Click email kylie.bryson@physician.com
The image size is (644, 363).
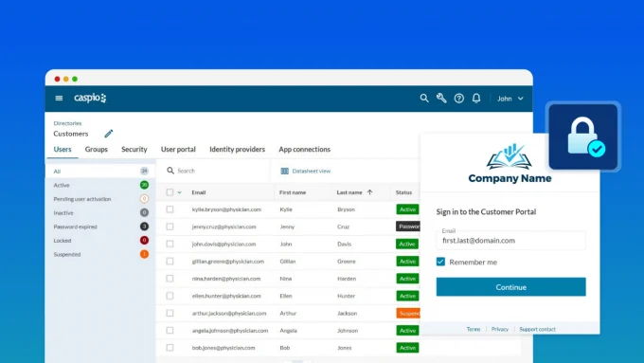(x=226, y=209)
